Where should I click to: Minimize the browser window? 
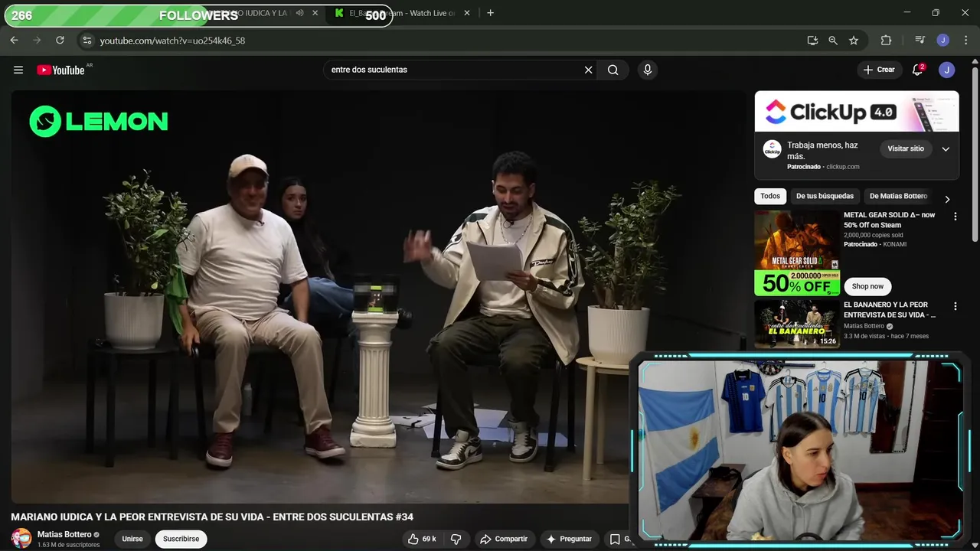[907, 13]
